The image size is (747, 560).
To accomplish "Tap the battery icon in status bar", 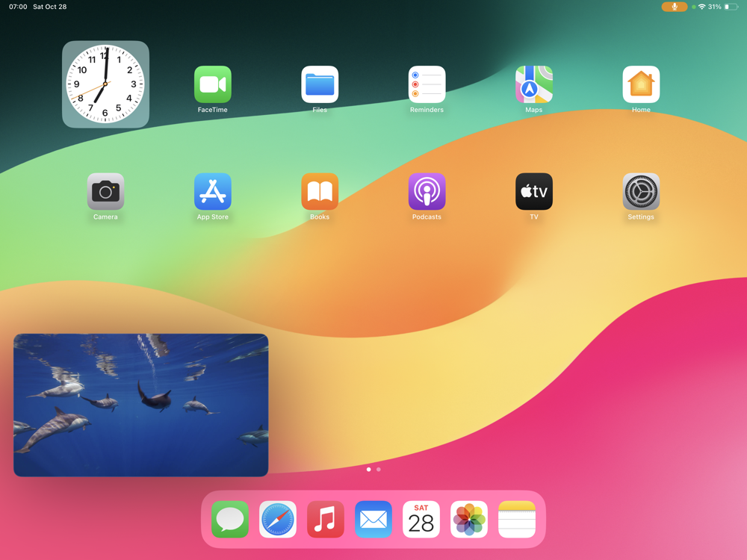I will click(x=731, y=7).
